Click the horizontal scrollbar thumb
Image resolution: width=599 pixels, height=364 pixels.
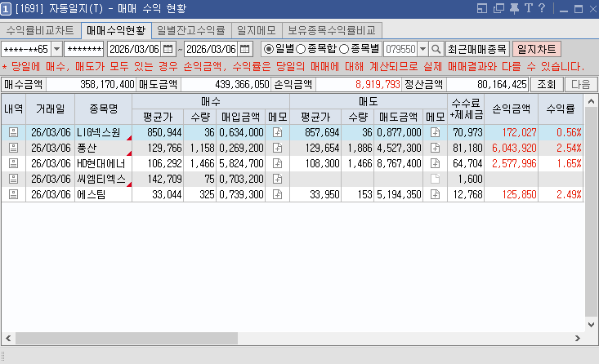(x=127, y=338)
